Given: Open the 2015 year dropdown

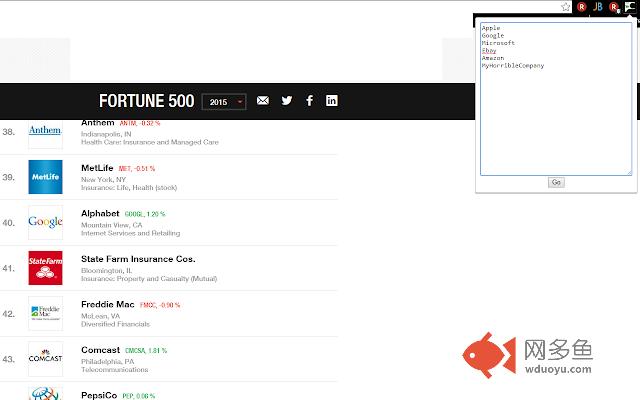Looking at the screenshot, I should [x=223, y=101].
